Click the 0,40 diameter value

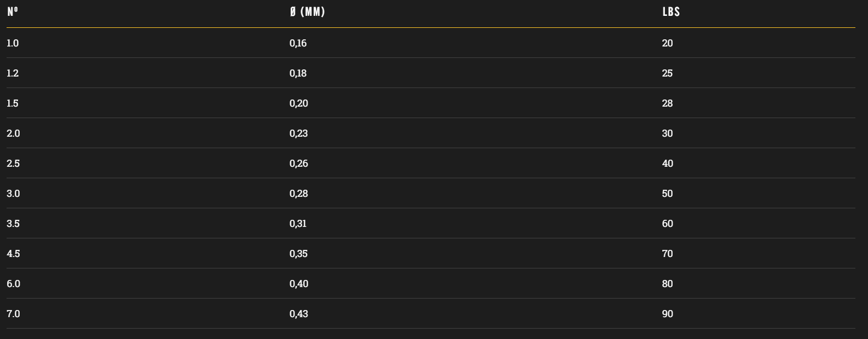point(299,284)
